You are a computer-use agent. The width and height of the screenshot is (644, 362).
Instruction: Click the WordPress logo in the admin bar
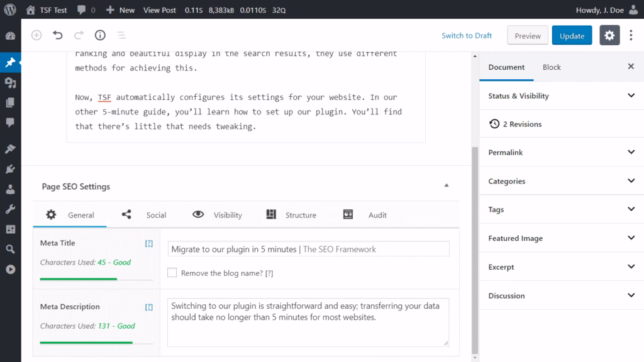click(x=9, y=9)
